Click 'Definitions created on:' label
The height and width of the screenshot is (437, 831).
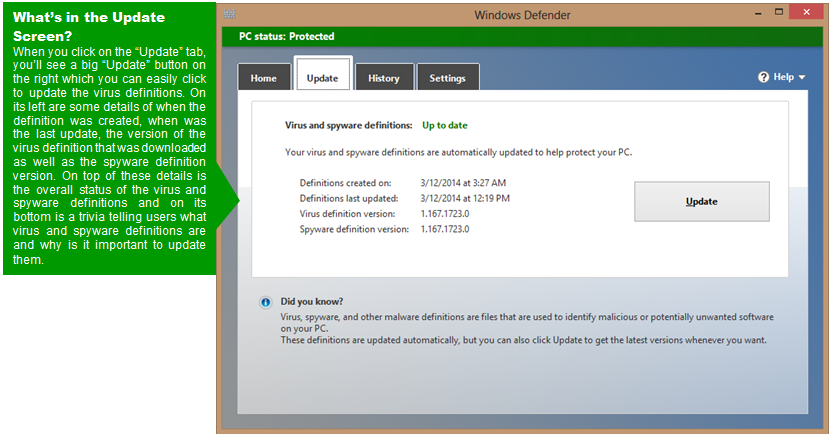click(x=346, y=183)
